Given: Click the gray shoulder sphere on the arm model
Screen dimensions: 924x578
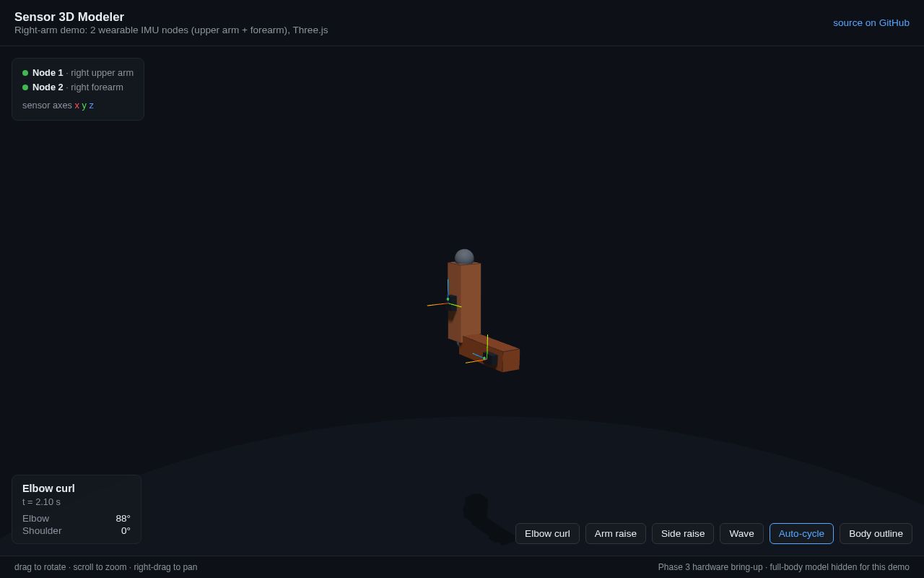Looking at the screenshot, I should [464, 256].
